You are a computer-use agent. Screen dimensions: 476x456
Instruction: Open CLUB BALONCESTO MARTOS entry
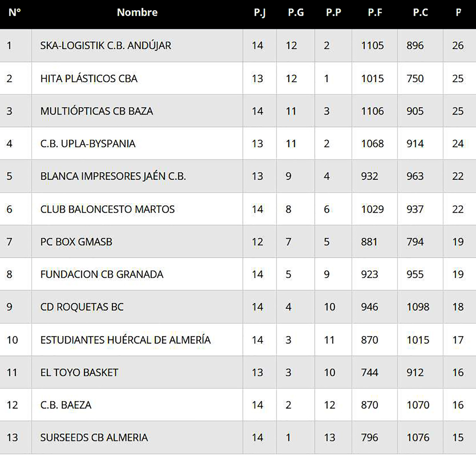(x=107, y=209)
